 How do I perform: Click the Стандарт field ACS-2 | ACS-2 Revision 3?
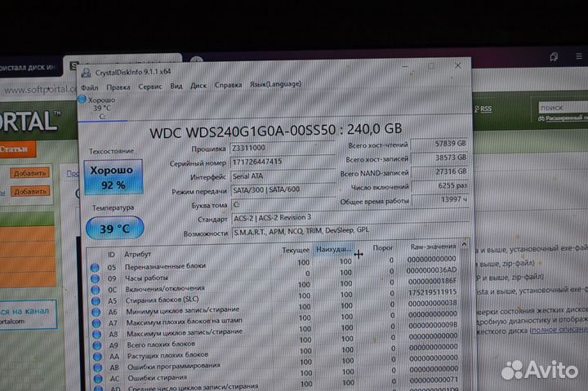pyautogui.click(x=350, y=217)
